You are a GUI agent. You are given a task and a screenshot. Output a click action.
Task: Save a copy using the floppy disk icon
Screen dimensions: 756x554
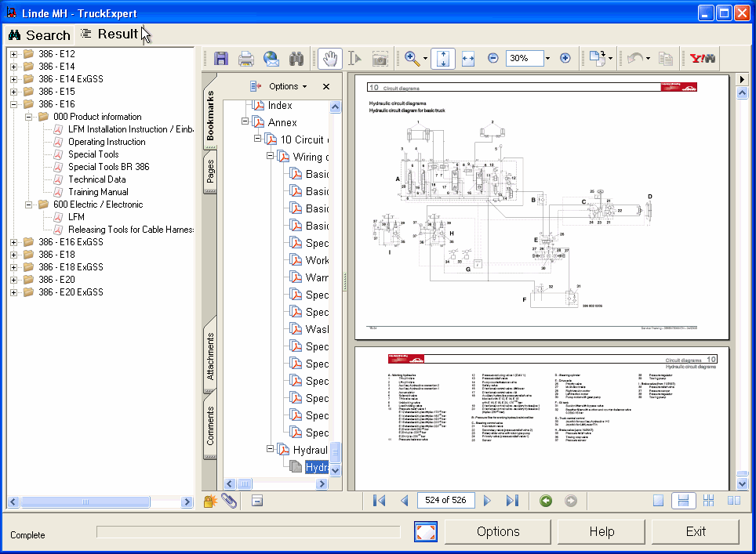(x=221, y=59)
